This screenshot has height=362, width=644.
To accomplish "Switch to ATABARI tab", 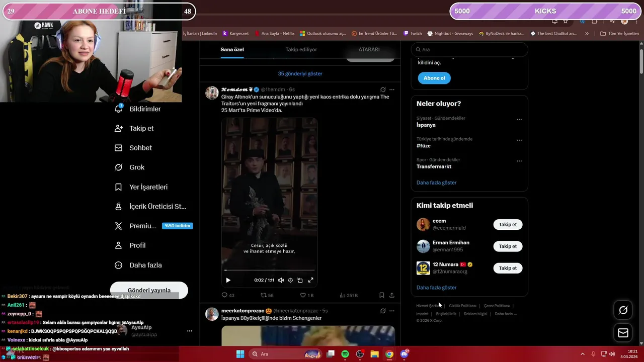I will (369, 49).
